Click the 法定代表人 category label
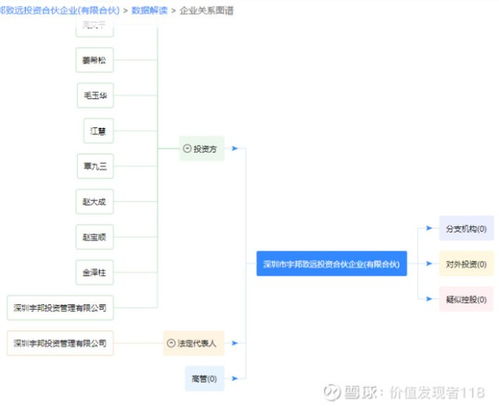This screenshot has width=499, height=408. tap(197, 343)
